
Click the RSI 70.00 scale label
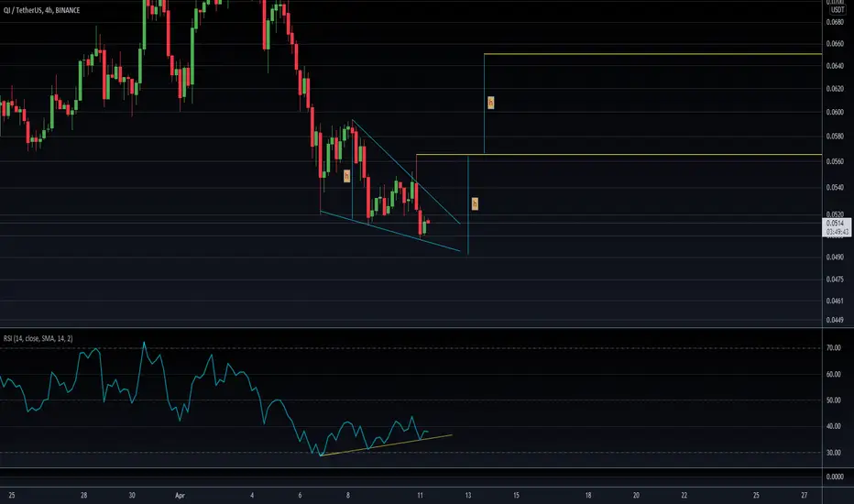[834, 347]
